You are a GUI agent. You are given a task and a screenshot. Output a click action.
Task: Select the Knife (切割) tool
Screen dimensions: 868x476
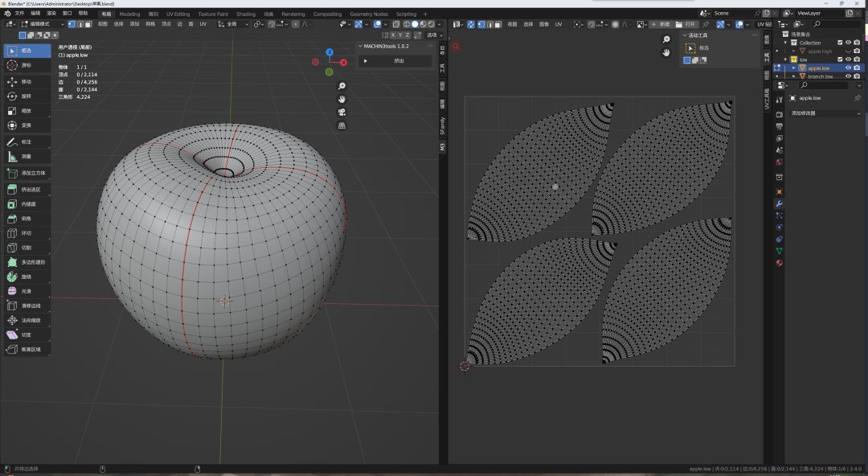[27, 248]
